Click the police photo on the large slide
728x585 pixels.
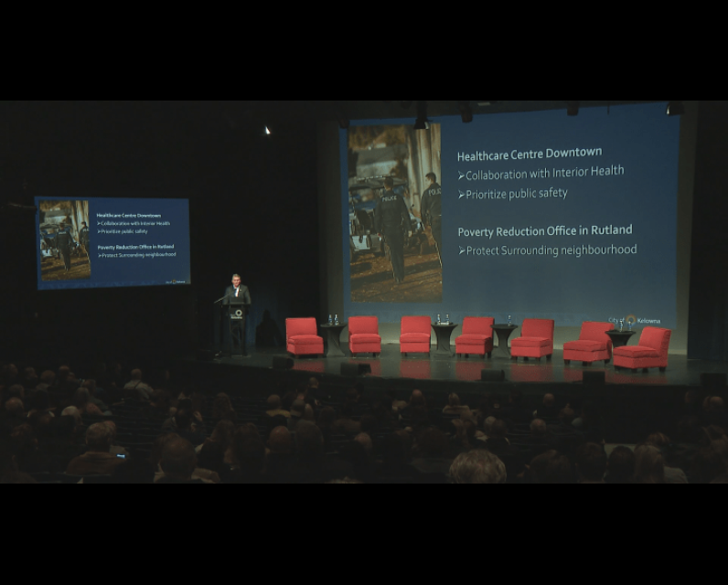tap(395, 212)
